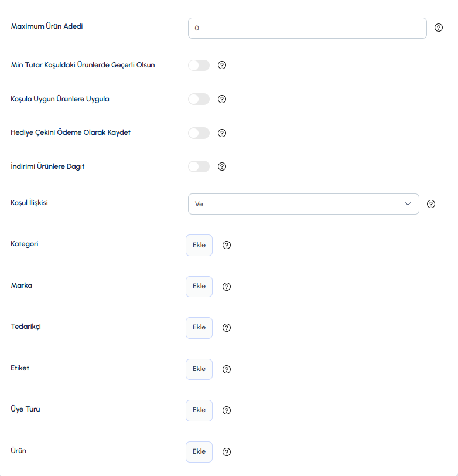Open help icon for Üye Türü
Viewport: 458px width, 476px height.
227,410
